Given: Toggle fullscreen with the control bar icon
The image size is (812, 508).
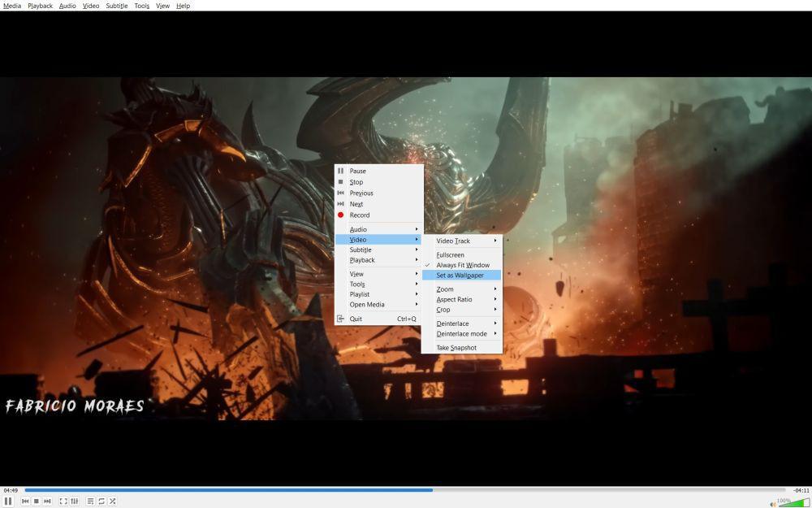Looking at the screenshot, I should 63,501.
